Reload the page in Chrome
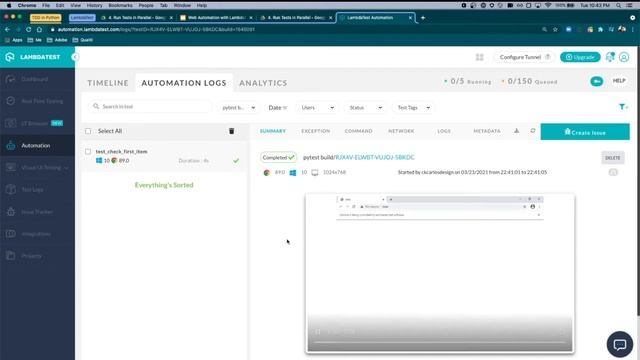This screenshot has width=640, height=360. coord(29,29)
